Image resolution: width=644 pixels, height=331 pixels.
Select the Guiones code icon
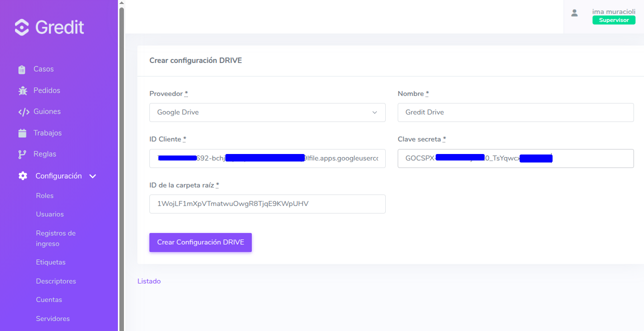click(x=23, y=112)
